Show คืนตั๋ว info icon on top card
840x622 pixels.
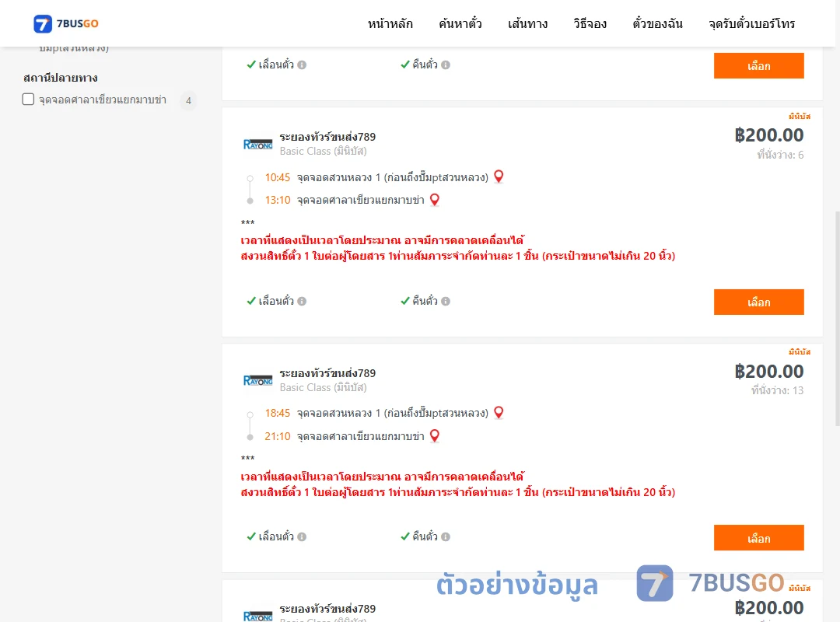(x=446, y=65)
